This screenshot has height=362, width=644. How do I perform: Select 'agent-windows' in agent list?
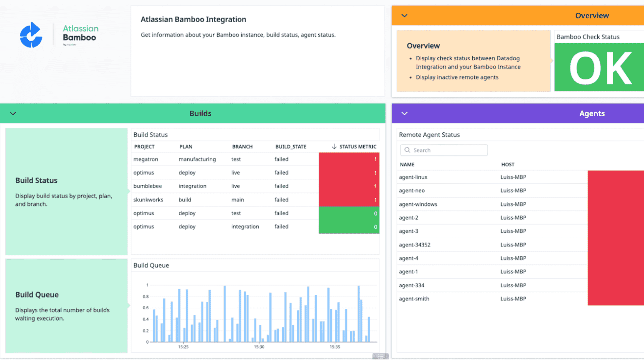pos(418,204)
